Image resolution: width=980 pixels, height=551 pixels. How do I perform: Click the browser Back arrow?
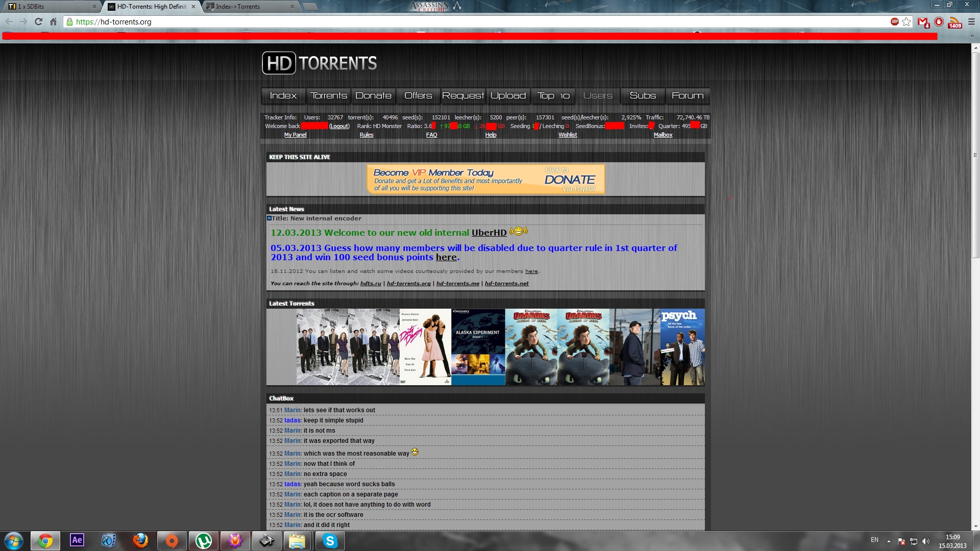(x=9, y=21)
